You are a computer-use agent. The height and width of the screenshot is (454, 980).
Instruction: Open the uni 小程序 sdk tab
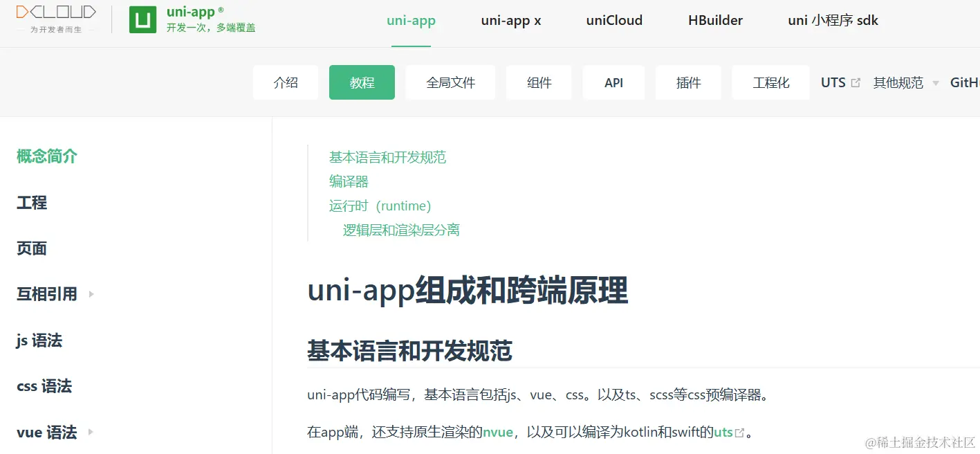833,21
